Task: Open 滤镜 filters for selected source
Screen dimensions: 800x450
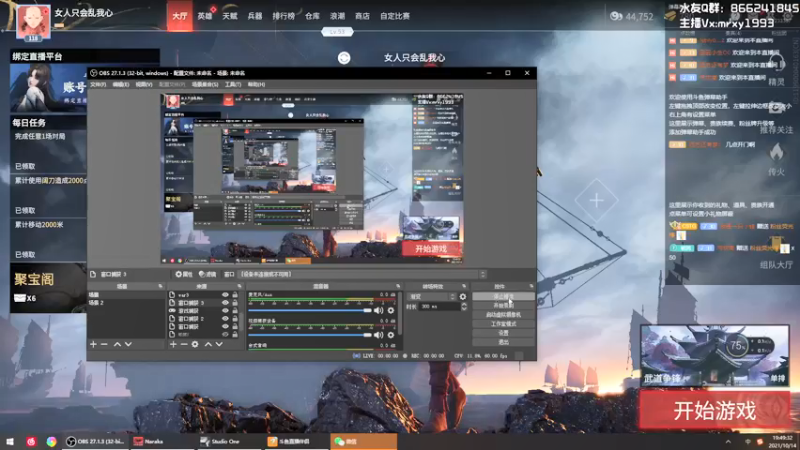Action: click(x=208, y=274)
